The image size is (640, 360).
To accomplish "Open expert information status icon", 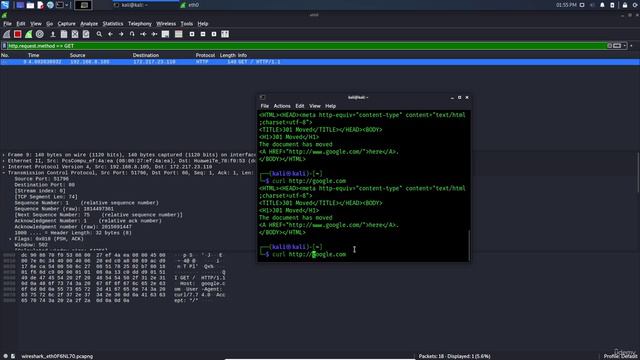I will [5, 356].
